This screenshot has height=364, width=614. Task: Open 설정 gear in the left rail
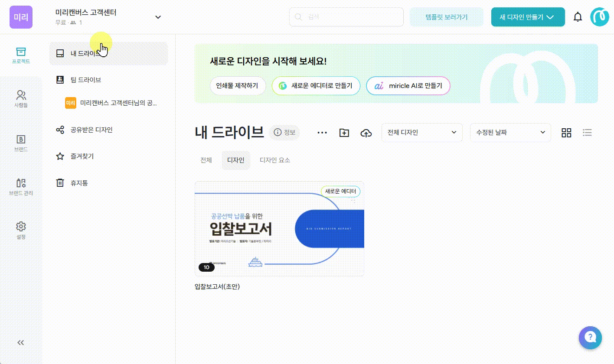tap(21, 230)
